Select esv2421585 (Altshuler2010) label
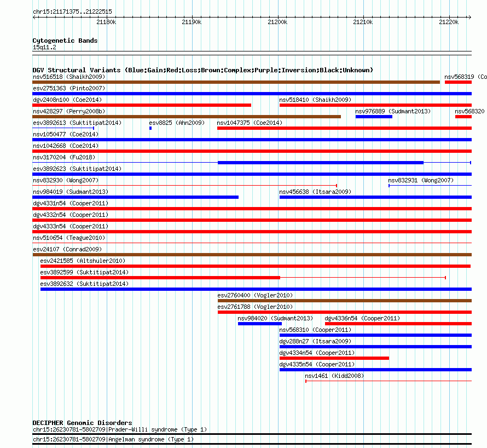487x448 pixels. pyautogui.click(x=83, y=261)
